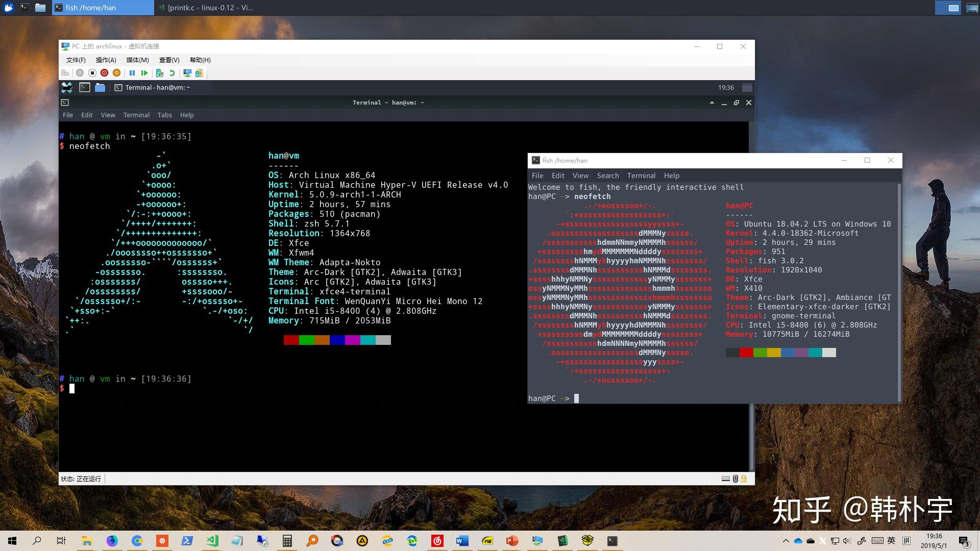Open File Explorer from the taskbar
The height and width of the screenshot is (551, 980).
click(x=87, y=541)
